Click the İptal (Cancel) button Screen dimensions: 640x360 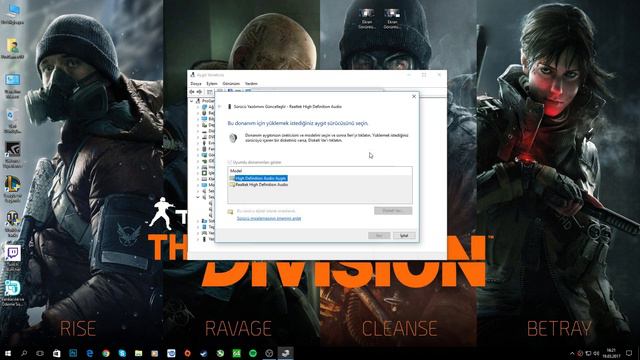[404, 236]
